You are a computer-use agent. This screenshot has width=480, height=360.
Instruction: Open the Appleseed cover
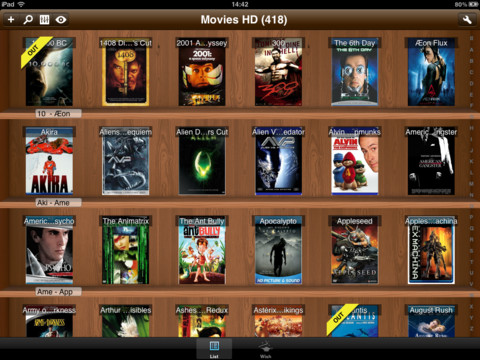click(355, 250)
